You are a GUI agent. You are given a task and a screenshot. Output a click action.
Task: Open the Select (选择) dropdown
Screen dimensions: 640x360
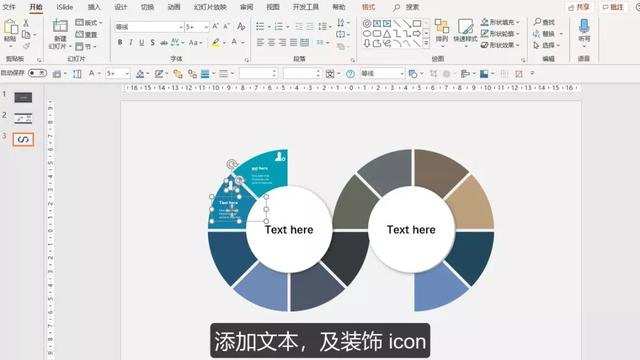pyautogui.click(x=547, y=45)
